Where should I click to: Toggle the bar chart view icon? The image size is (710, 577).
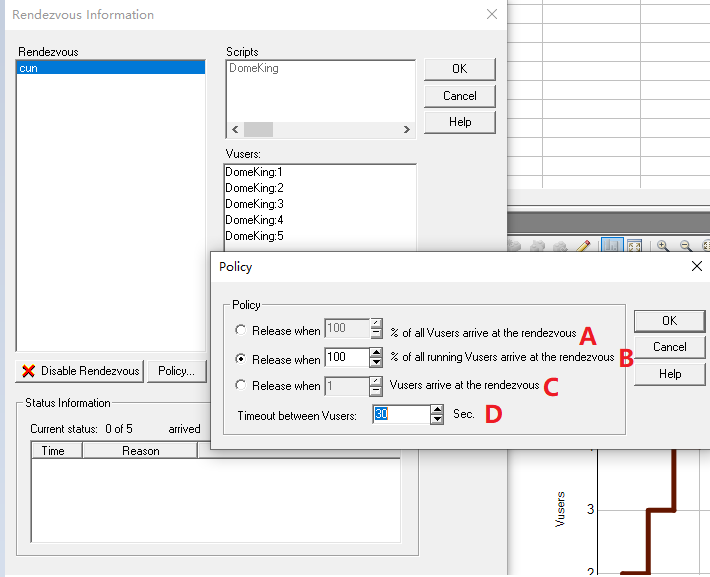coord(612,245)
